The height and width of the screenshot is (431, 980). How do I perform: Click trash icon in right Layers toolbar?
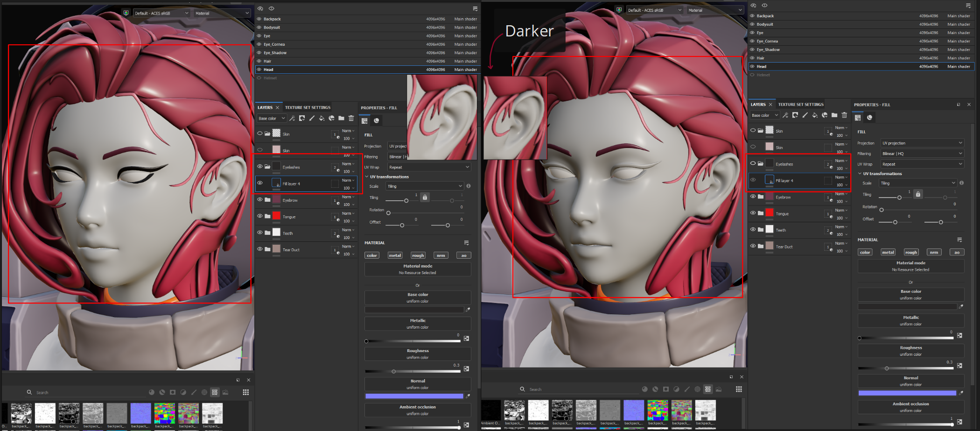pyautogui.click(x=844, y=115)
